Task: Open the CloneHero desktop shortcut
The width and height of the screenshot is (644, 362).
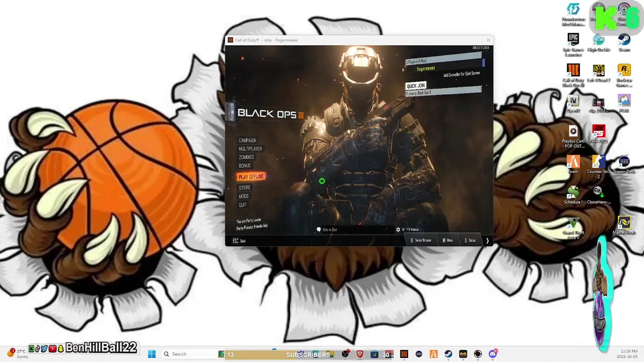Action: coord(598,196)
